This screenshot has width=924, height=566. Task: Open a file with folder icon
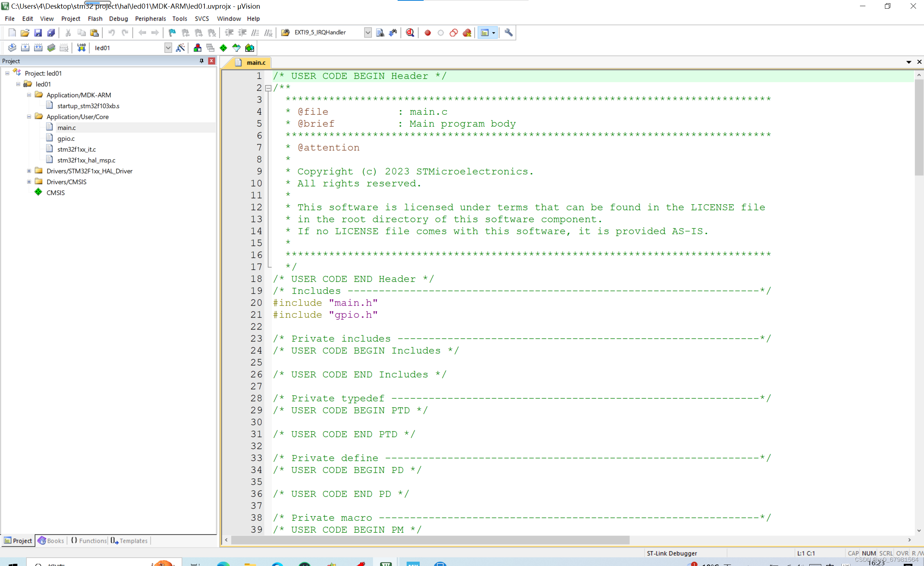[25, 33]
